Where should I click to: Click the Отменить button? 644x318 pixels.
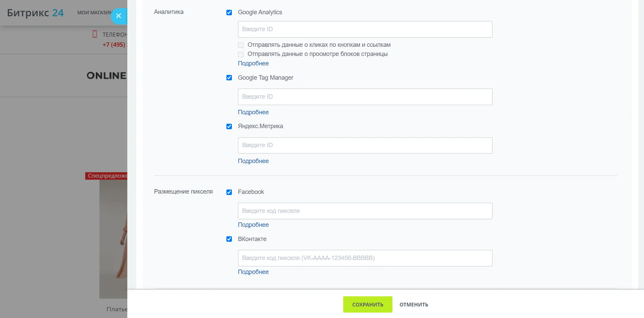point(413,304)
